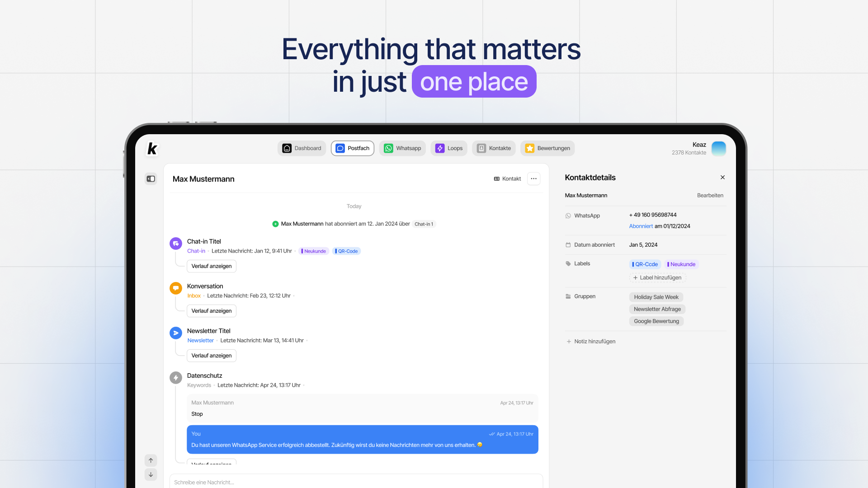Viewport: 868px width, 488px height.
Task: Open the ellipsis options icon beside Kontakt
Action: click(533, 178)
